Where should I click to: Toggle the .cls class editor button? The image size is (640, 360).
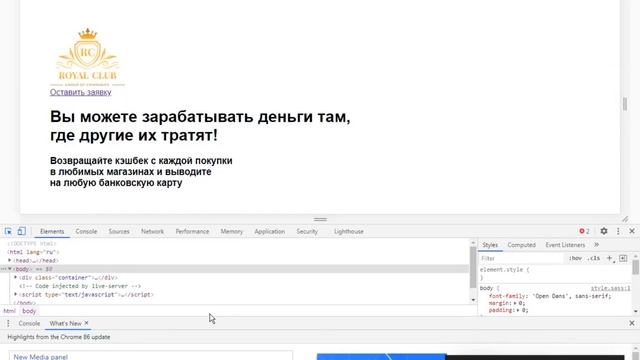pos(594,258)
